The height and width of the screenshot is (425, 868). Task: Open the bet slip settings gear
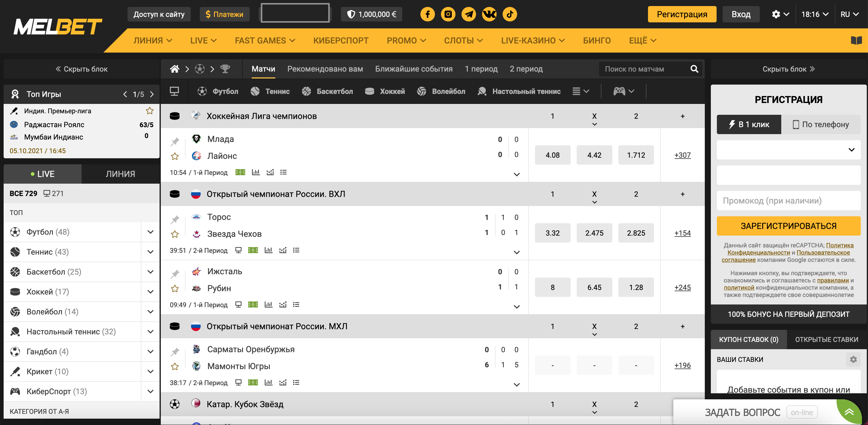tap(853, 359)
